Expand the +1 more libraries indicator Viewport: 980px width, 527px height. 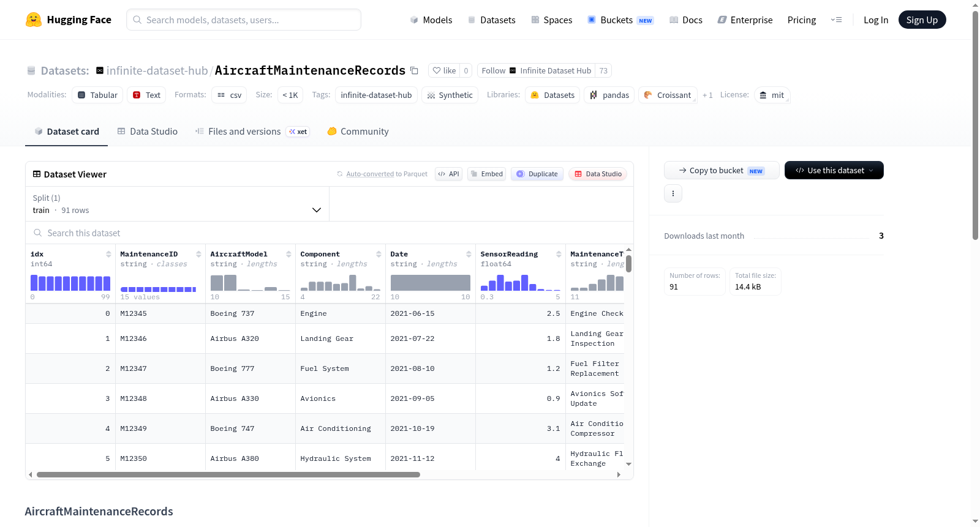pyautogui.click(x=707, y=95)
